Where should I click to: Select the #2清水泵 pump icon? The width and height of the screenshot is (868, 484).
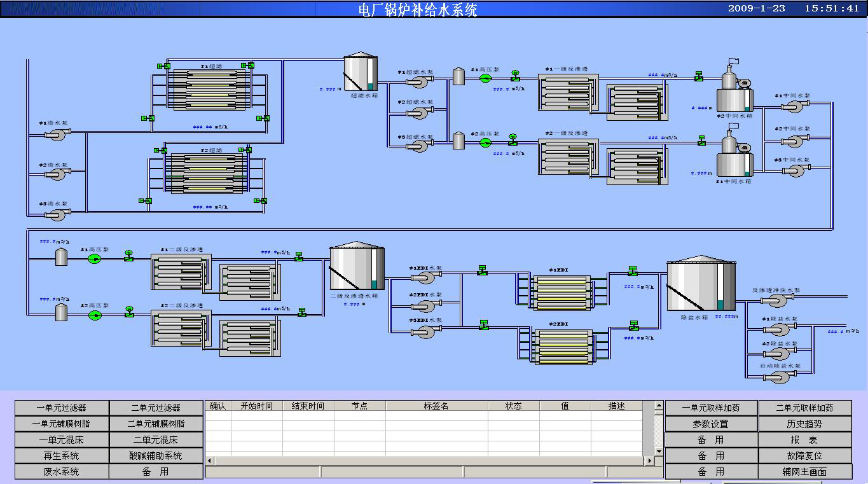[x=57, y=175]
